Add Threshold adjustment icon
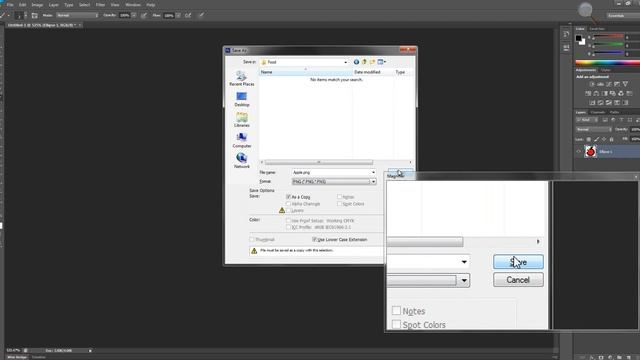Screen dimensions: 640x360 609,102
